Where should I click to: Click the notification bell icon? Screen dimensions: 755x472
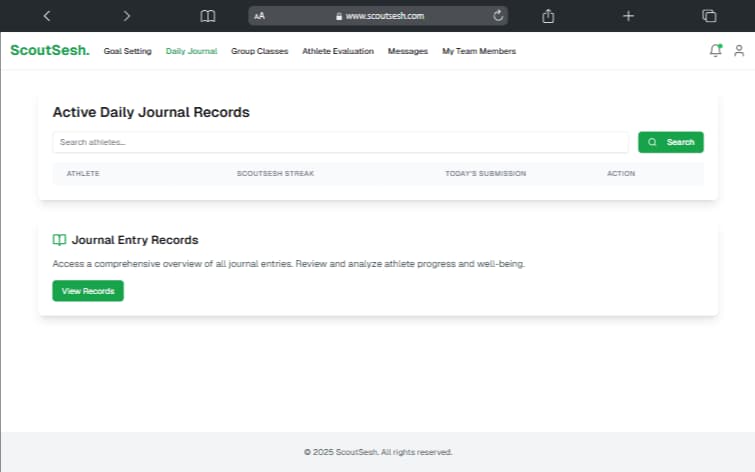pyautogui.click(x=715, y=51)
